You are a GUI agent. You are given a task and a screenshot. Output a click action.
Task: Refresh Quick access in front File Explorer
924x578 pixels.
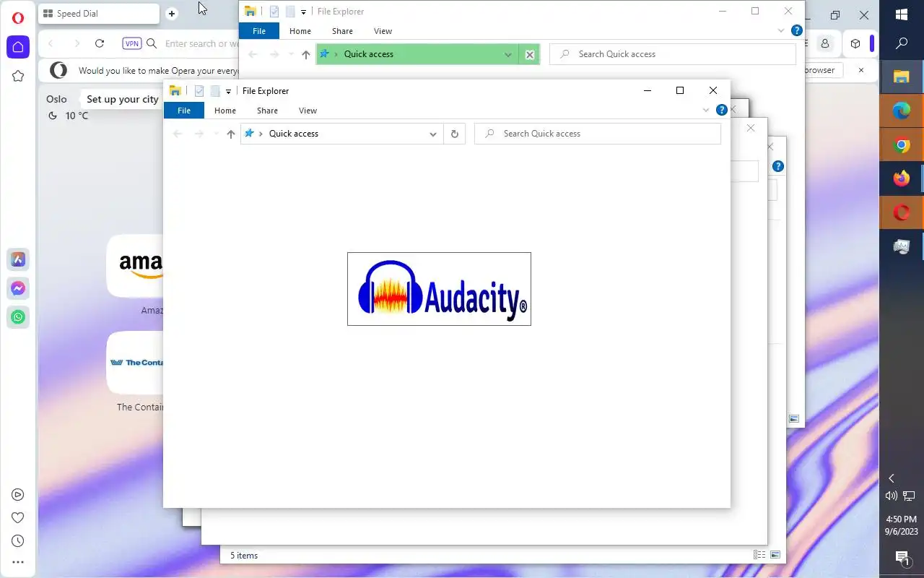[454, 134]
